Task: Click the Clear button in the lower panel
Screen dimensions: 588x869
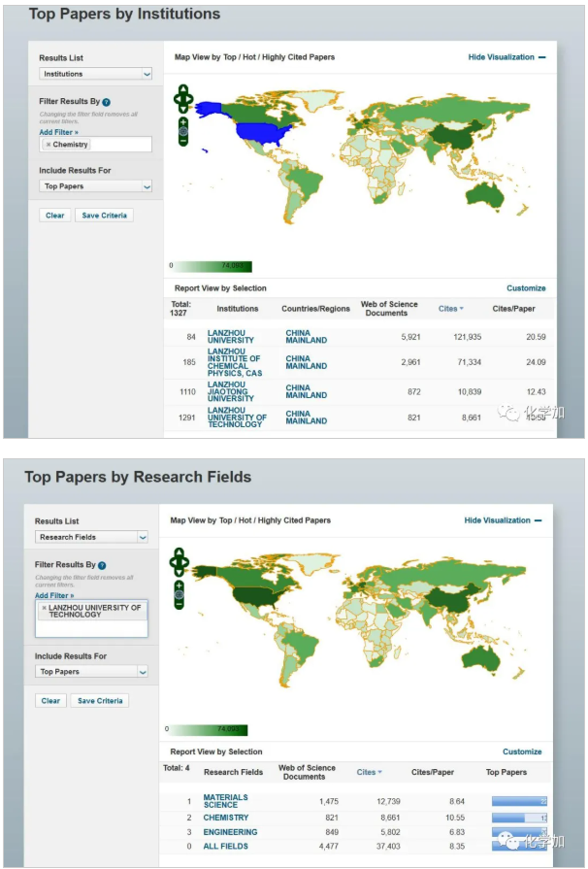Action: click(51, 700)
